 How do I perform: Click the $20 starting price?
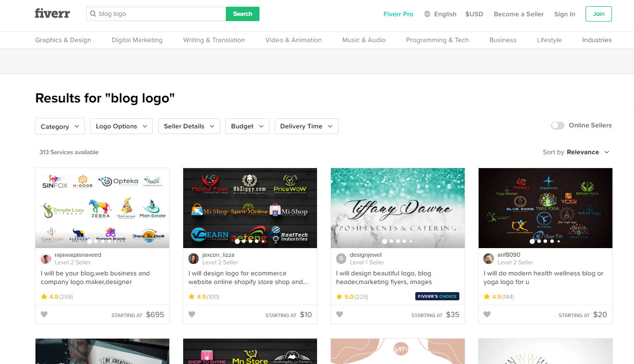pyautogui.click(x=600, y=315)
